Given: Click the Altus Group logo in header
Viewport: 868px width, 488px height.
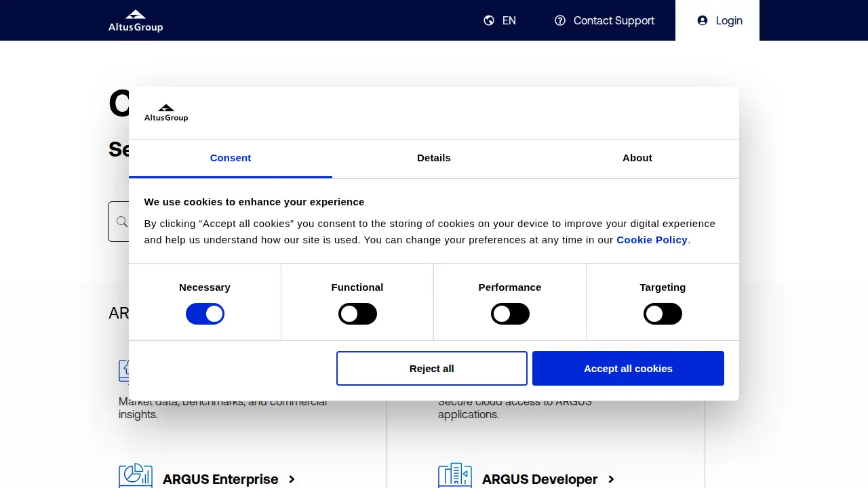Looking at the screenshot, I should click(136, 21).
